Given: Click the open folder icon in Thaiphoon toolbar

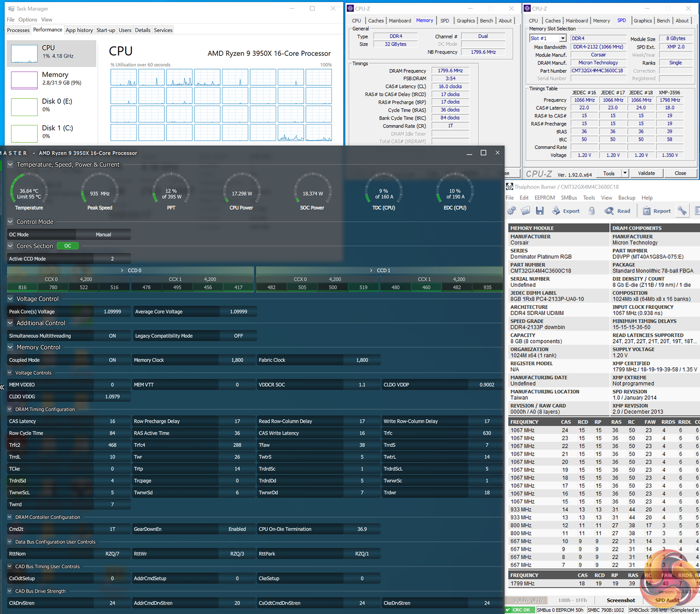Looking at the screenshot, I should [x=526, y=211].
